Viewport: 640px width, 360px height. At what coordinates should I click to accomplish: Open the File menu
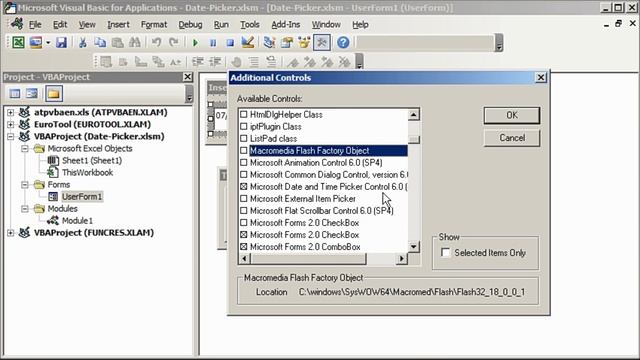(x=35, y=24)
